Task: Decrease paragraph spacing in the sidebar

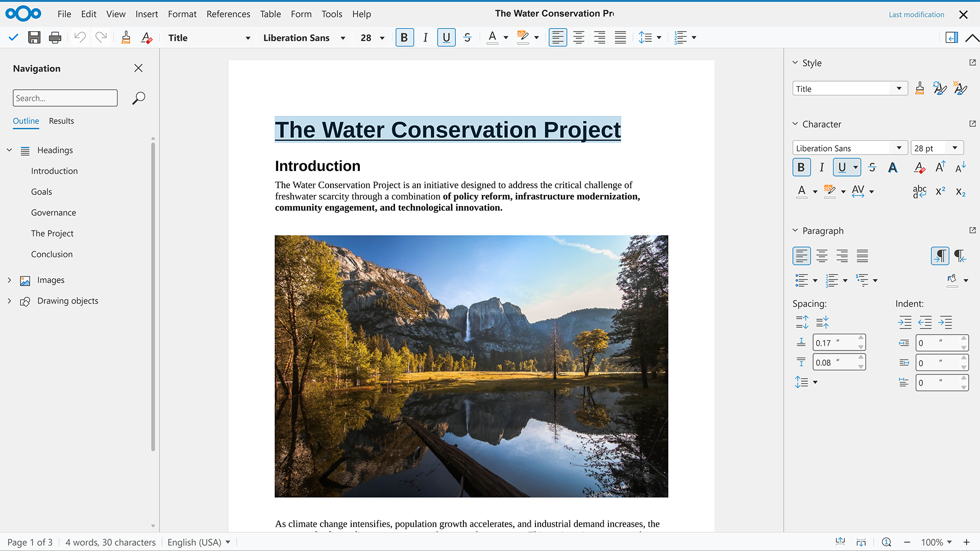Action: (822, 322)
